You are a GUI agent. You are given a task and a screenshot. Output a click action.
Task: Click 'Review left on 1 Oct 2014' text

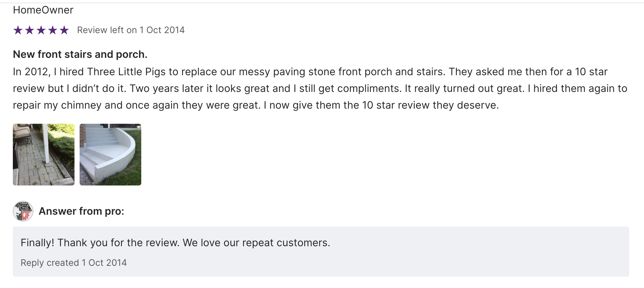(x=131, y=30)
